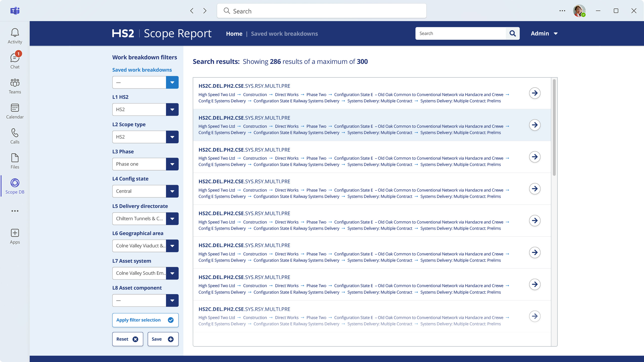
Task: Click the 'Saved work breakdowns' filter heading
Action: coord(142,70)
